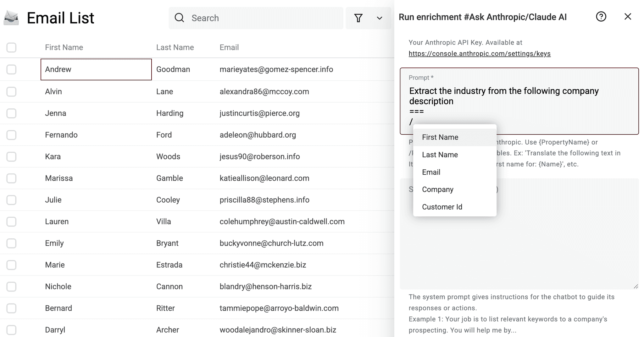The height and width of the screenshot is (337, 644).
Task: Click the help question mark icon
Action: [601, 17]
